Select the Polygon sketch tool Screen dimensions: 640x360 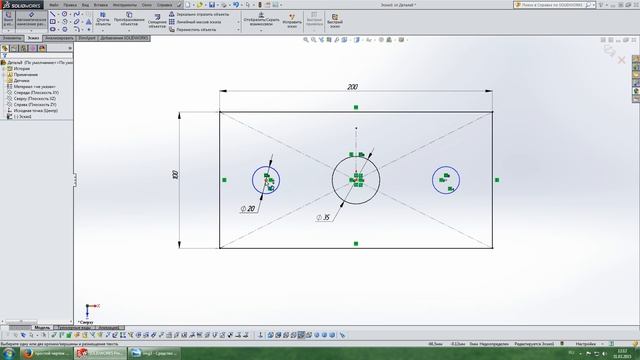click(64, 29)
